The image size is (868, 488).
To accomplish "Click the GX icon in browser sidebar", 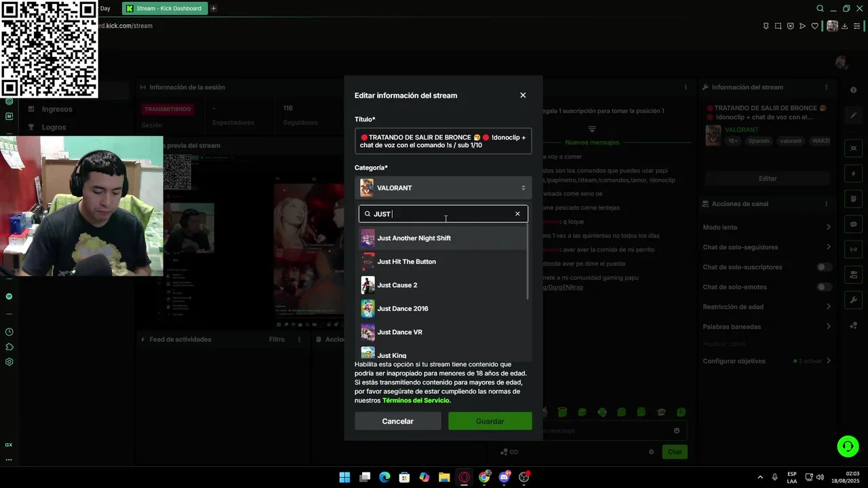I will point(9,445).
